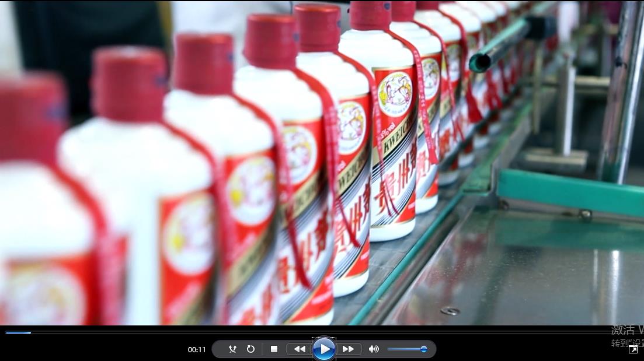Toggle shuffle playback mode
Image resolution: width=644 pixels, height=361 pixels.
click(x=232, y=349)
